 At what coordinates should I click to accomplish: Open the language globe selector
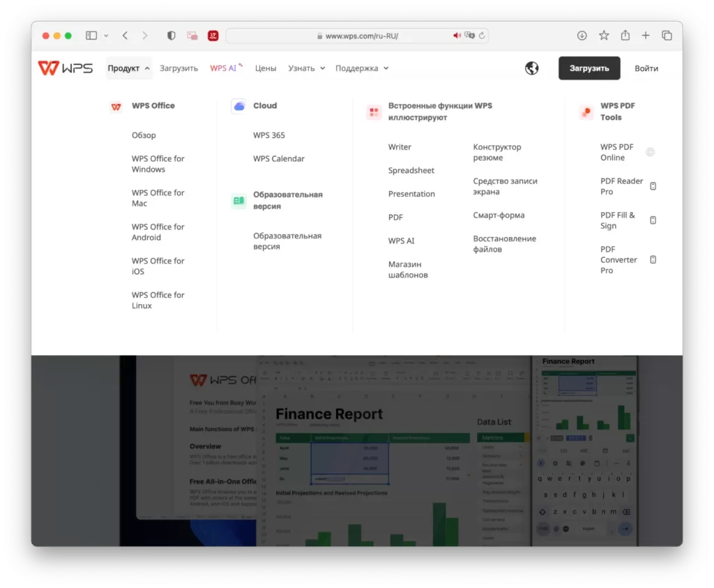[x=531, y=68]
